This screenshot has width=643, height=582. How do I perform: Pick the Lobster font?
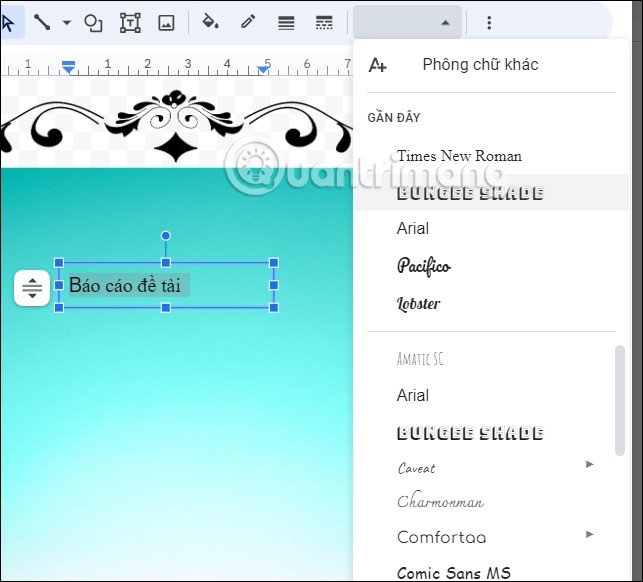click(418, 304)
